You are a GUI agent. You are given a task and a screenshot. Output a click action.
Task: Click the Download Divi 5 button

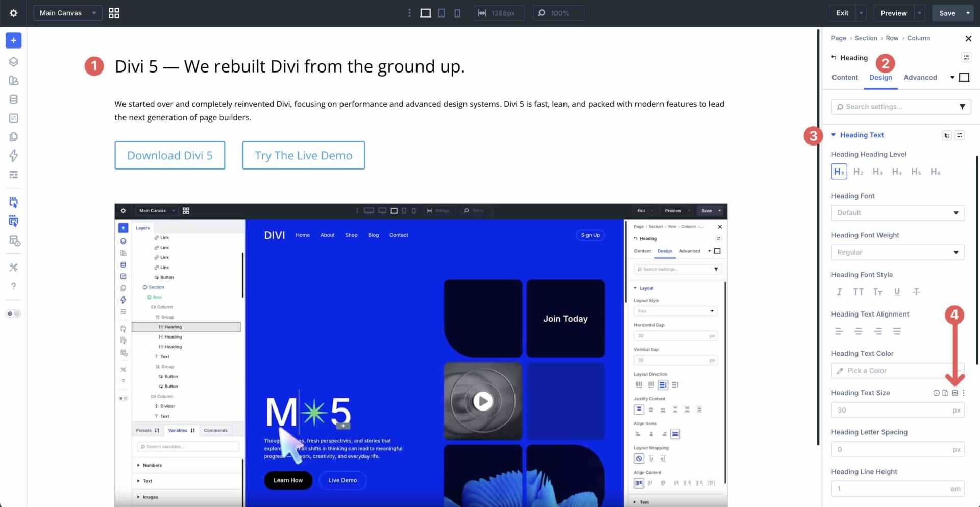(x=170, y=155)
